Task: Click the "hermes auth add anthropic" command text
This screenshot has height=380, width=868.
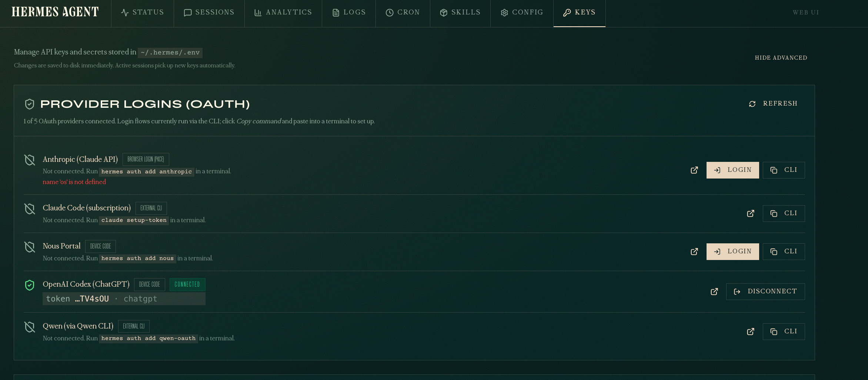Action: [x=147, y=171]
